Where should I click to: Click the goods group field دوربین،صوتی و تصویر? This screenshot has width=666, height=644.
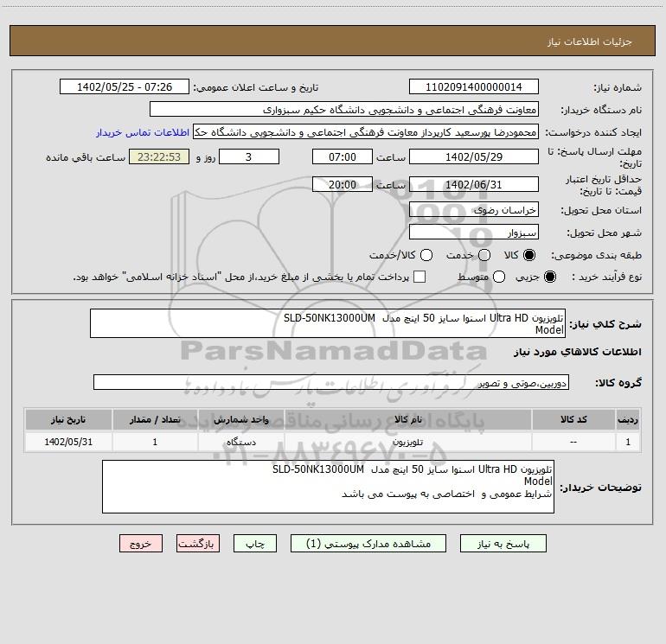331,382
